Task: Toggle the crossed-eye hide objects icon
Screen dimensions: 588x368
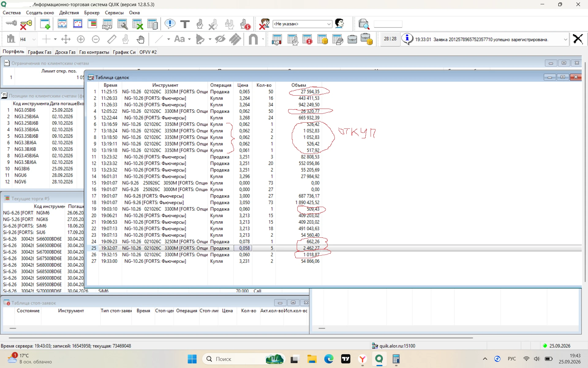Action: coord(220,39)
